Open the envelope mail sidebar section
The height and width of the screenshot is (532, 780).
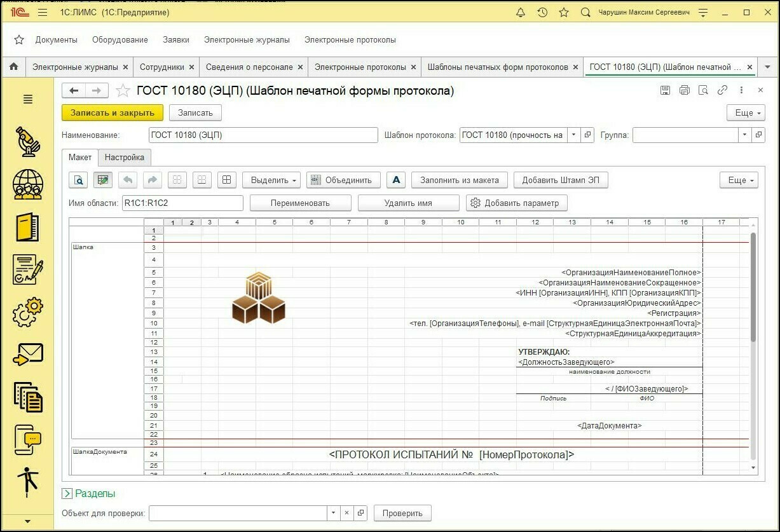pyautogui.click(x=28, y=354)
